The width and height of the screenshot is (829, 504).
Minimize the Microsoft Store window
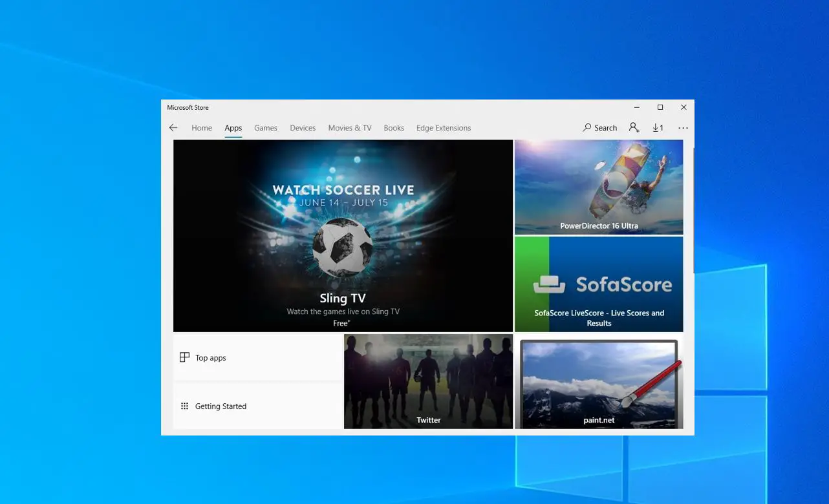pos(637,107)
